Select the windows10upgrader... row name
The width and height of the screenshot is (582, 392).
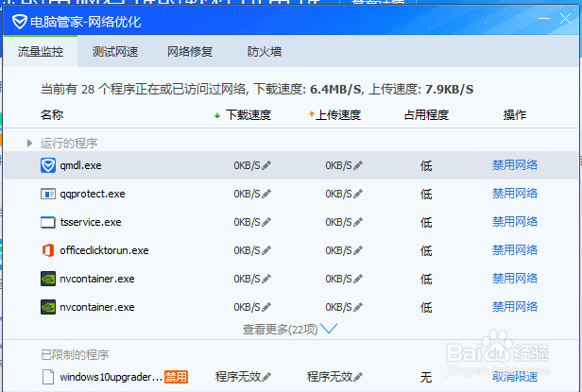(111, 377)
